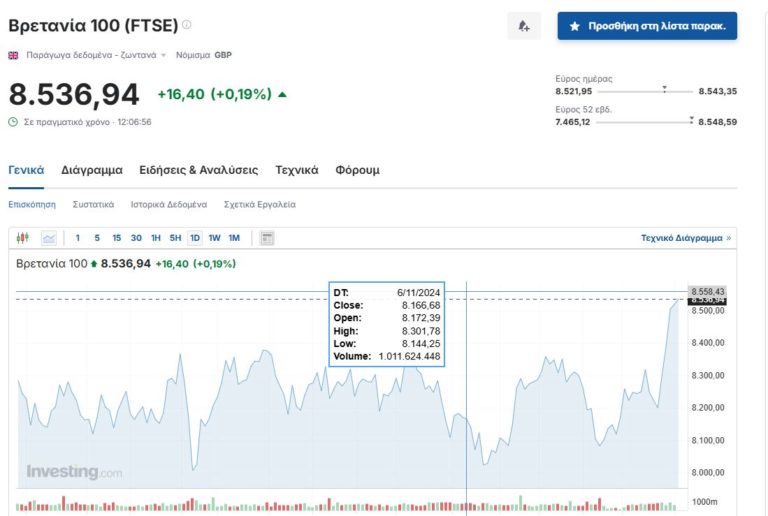Switch to Ειδήσεις & Αναλύσεις tab
Image resolution: width=768 pixels, height=516 pixels.
(x=198, y=170)
